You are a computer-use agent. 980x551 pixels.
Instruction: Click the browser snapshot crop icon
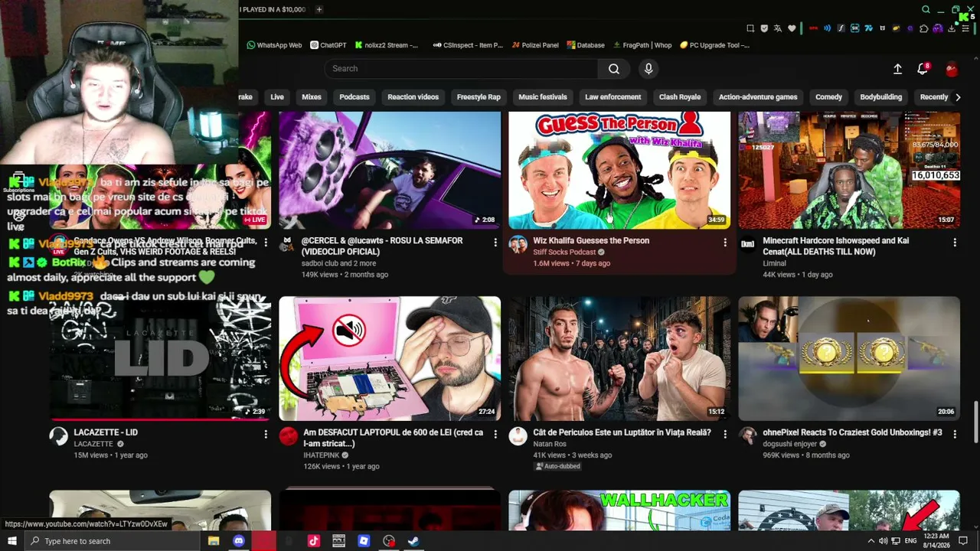(x=750, y=28)
